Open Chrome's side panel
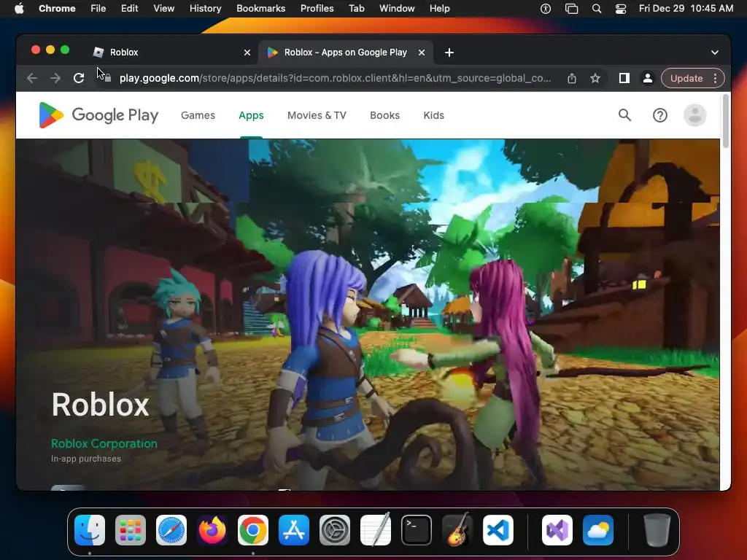Screen dimensions: 747x560 624,78
